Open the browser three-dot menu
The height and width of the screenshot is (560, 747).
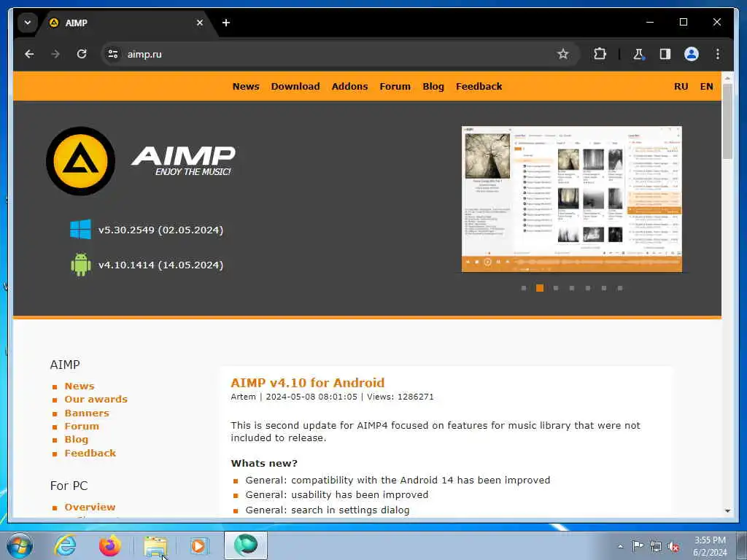[x=718, y=54]
